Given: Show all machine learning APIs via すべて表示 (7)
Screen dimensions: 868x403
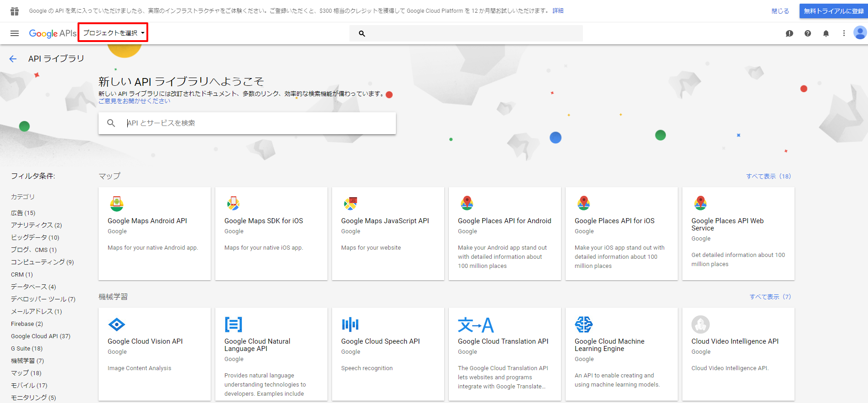Looking at the screenshot, I should (770, 297).
